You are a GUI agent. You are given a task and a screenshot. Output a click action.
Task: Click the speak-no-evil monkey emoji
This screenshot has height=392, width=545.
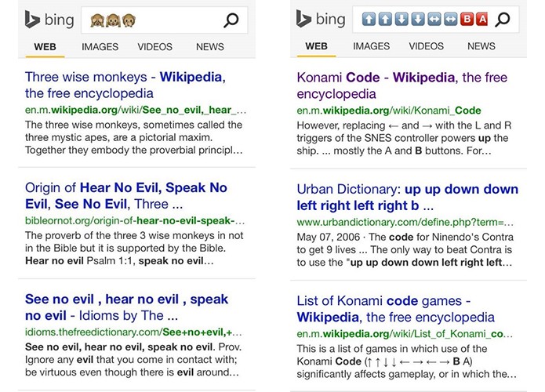coord(129,20)
